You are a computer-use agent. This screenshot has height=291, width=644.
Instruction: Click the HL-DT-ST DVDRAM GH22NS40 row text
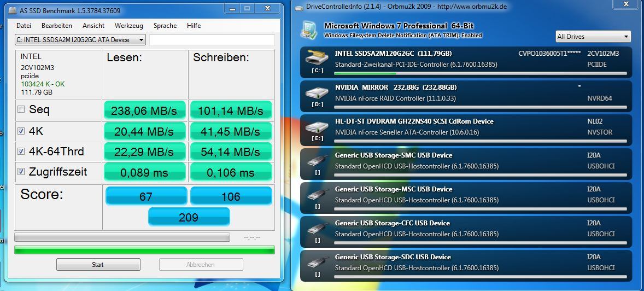pos(414,121)
